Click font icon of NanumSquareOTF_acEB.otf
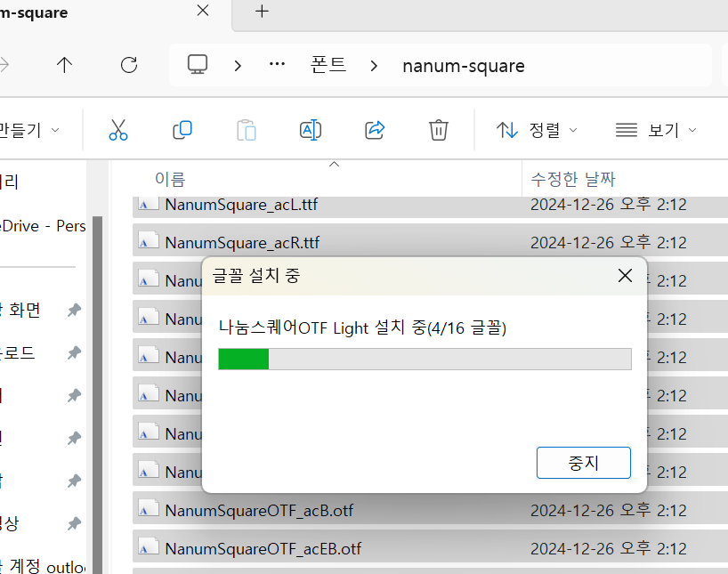Screen dimensions: 728x574 tap(149, 547)
